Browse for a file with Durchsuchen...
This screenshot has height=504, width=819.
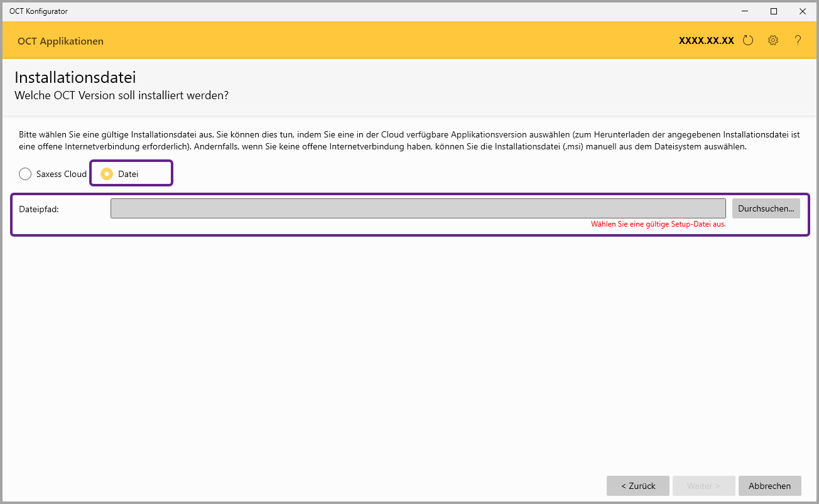(x=766, y=208)
